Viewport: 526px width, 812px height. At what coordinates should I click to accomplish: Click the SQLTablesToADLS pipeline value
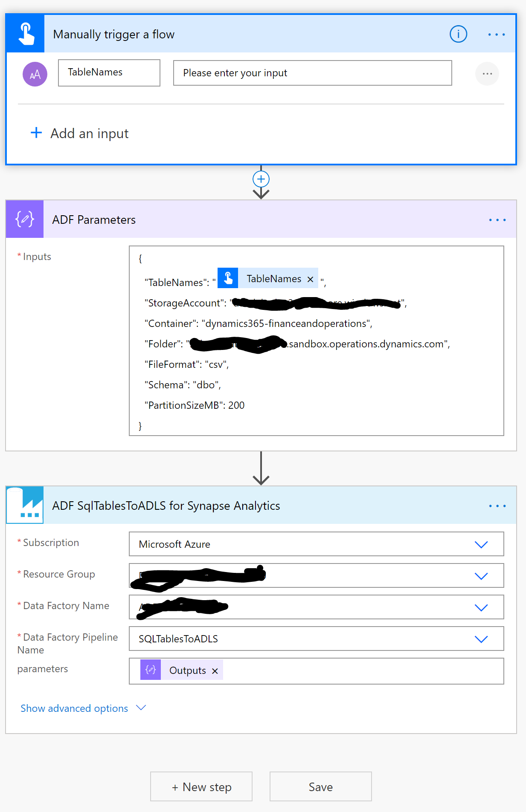[178, 639]
